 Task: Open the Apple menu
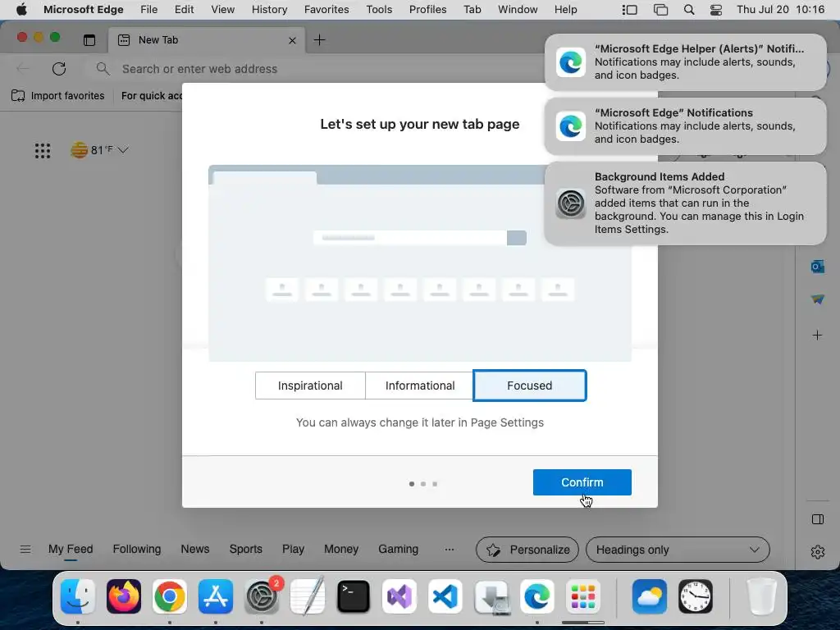point(21,10)
